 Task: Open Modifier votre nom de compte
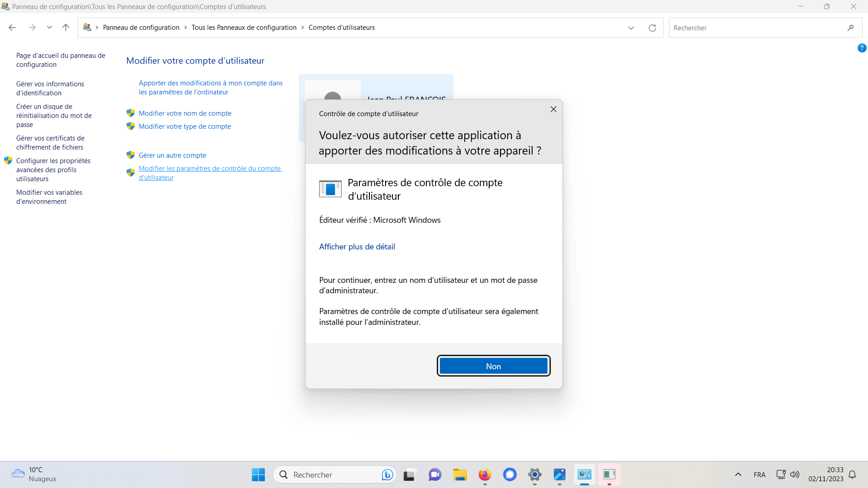click(185, 113)
